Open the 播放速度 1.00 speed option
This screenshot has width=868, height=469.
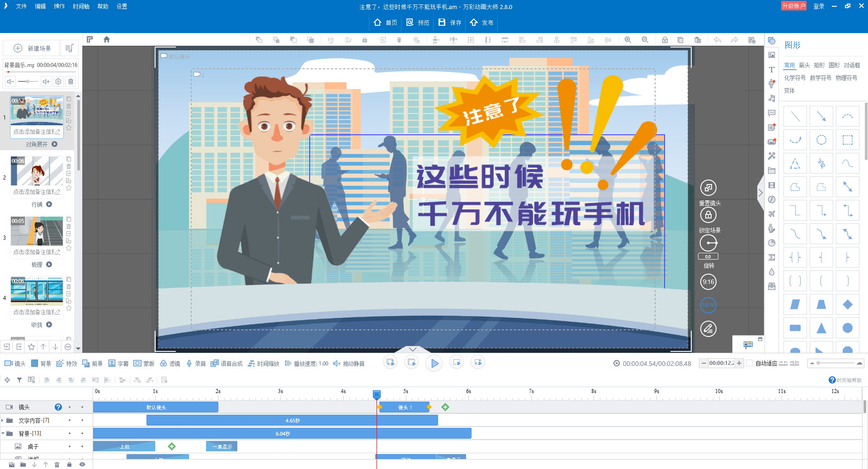click(x=307, y=364)
